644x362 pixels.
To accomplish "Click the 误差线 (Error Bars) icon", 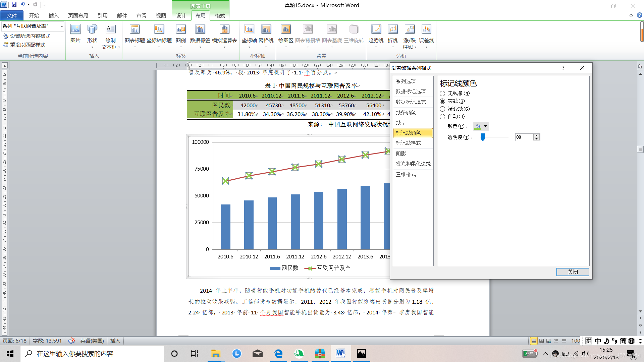I will tap(426, 30).
